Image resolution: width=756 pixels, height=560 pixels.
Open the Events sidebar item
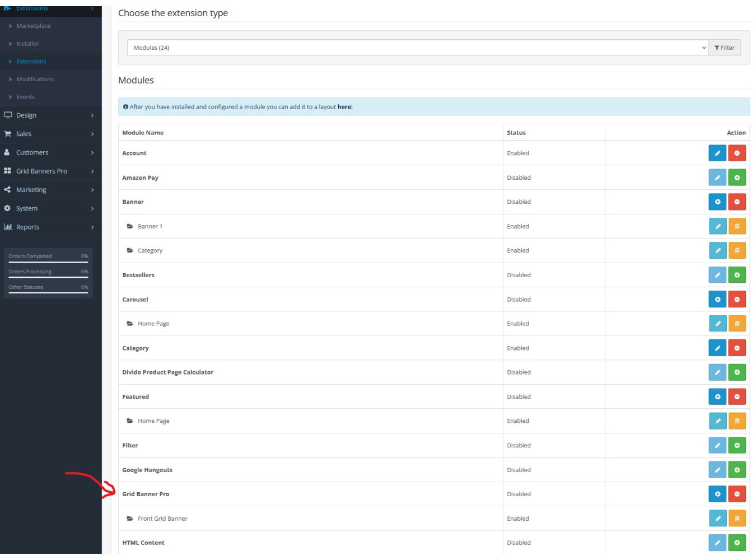(25, 97)
